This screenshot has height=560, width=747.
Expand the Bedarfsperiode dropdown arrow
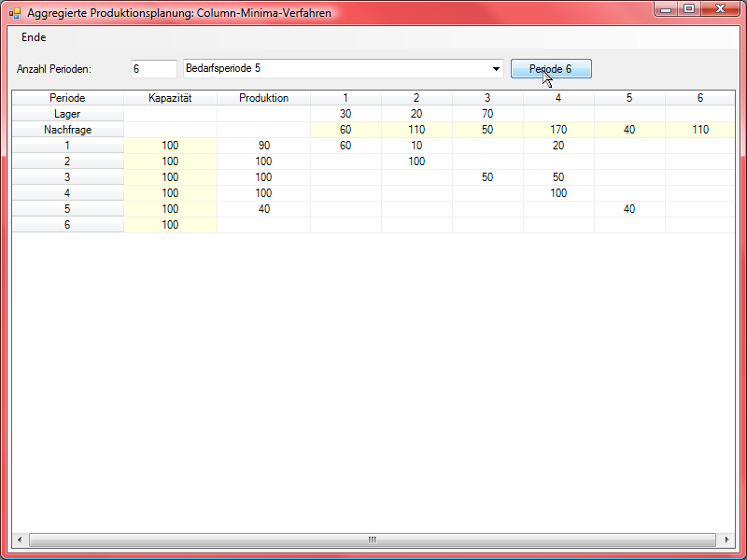click(496, 69)
